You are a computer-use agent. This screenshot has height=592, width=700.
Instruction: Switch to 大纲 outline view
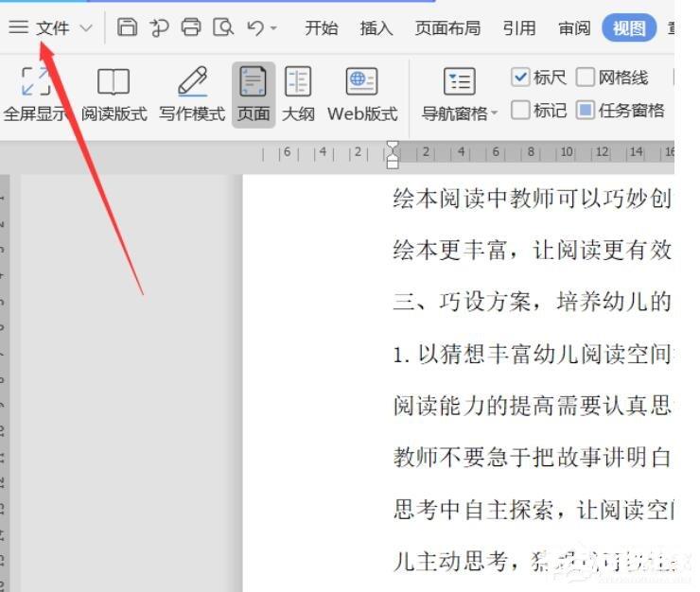[x=298, y=95]
